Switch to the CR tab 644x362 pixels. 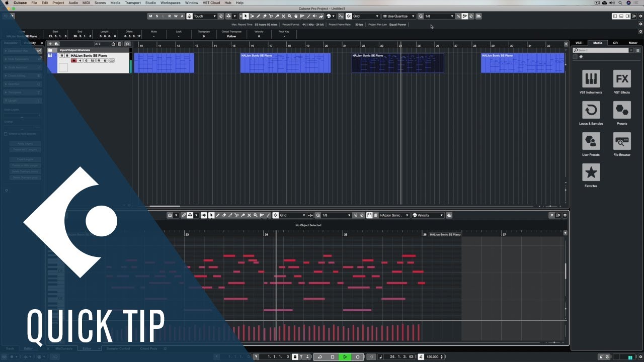(x=615, y=43)
